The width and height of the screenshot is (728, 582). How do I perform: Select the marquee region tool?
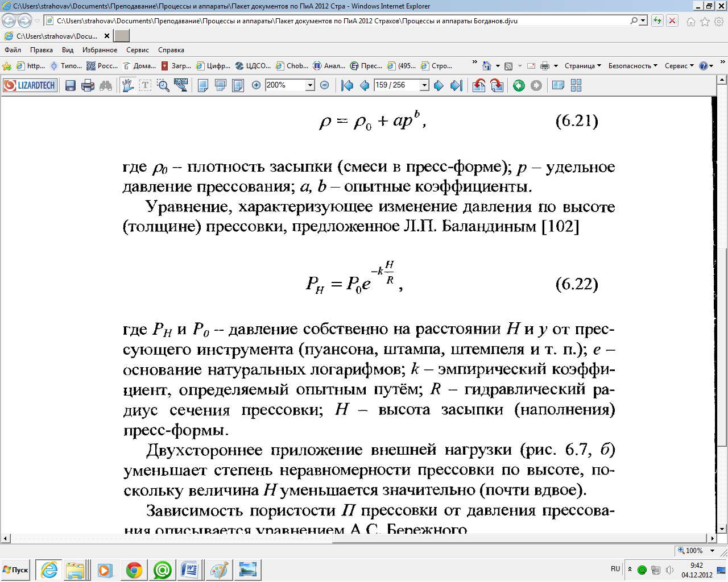coord(181,85)
